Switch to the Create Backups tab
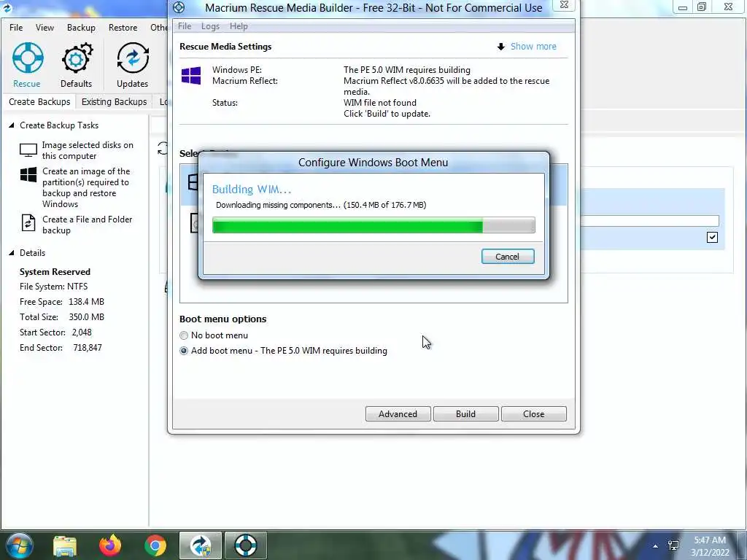 pyautogui.click(x=39, y=102)
